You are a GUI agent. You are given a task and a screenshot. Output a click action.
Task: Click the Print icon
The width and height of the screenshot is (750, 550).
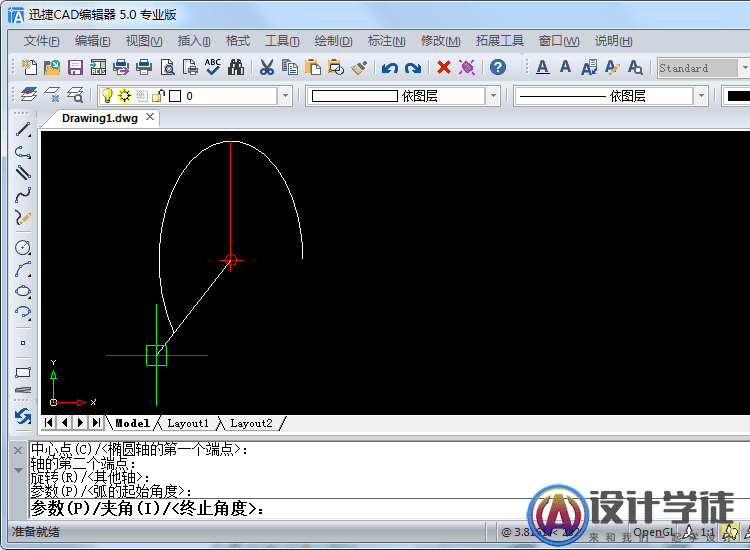144,67
